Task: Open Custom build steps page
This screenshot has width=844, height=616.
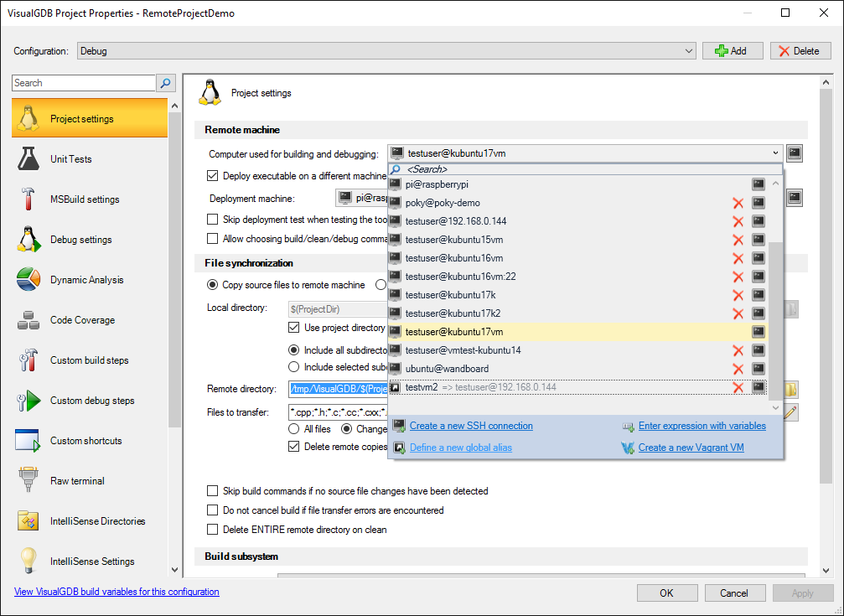Action: 90,360
